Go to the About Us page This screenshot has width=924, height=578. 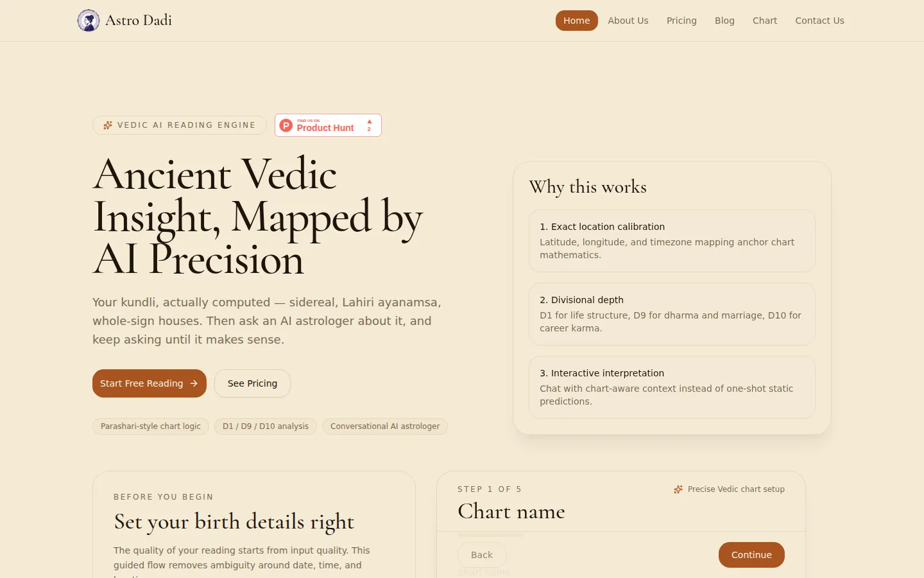click(628, 21)
